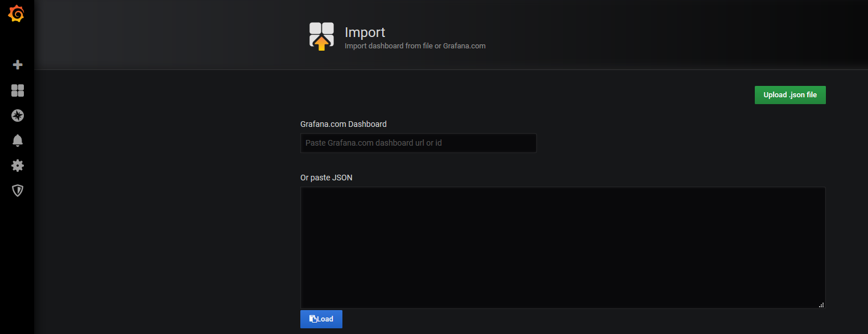Click the "Import" page title
Viewport: 868px width, 334px height.
click(365, 32)
